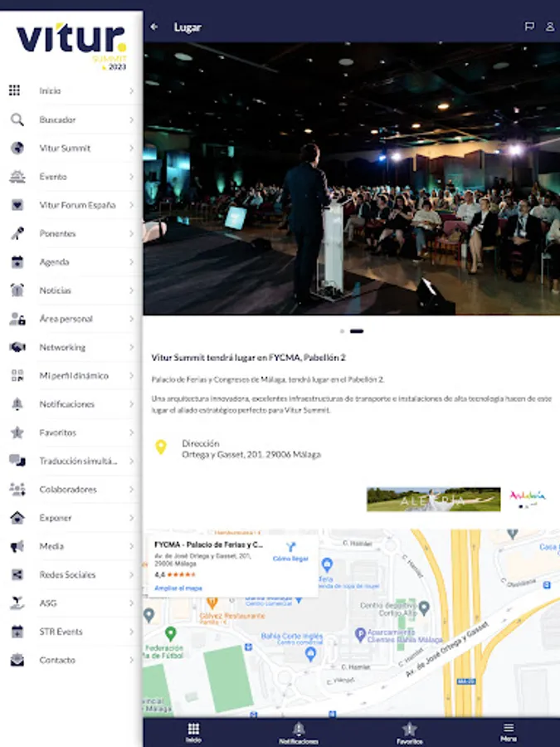
Task: Open the chat flag icon in header
Action: point(529,27)
